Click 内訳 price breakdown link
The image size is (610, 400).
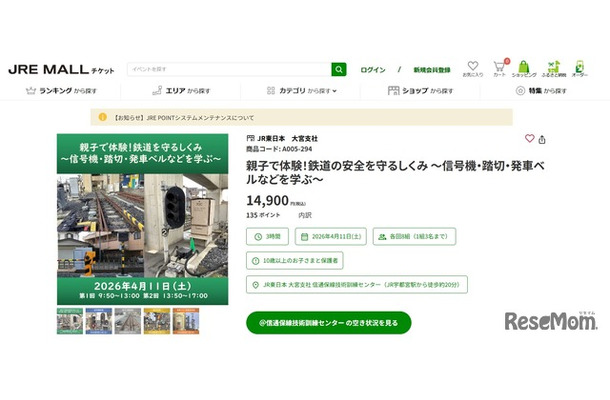[305, 215]
